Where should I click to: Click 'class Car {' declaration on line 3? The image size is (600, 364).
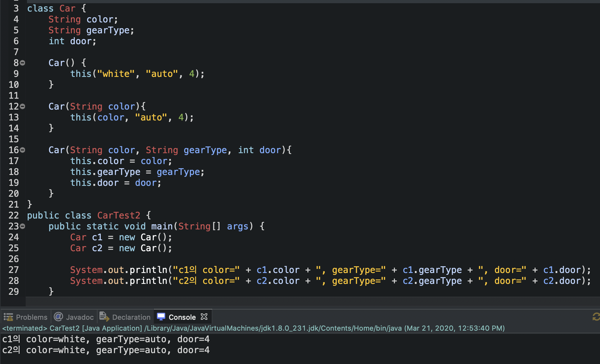tap(56, 8)
